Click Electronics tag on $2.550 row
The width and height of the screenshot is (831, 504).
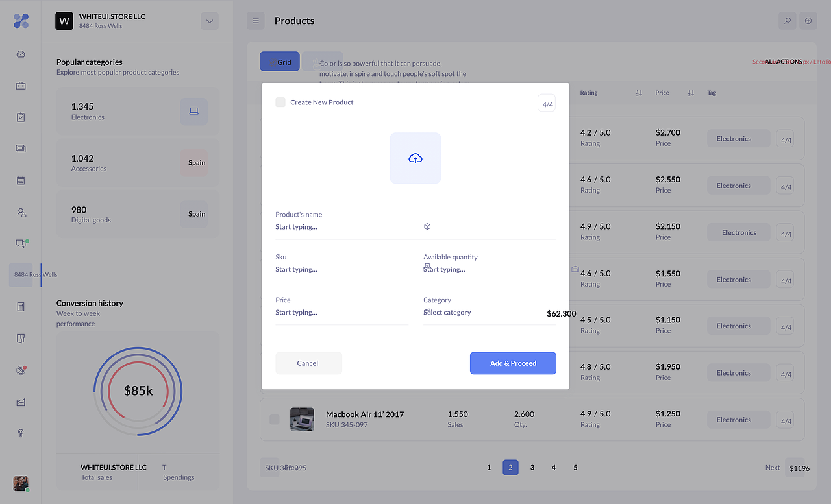tap(739, 186)
